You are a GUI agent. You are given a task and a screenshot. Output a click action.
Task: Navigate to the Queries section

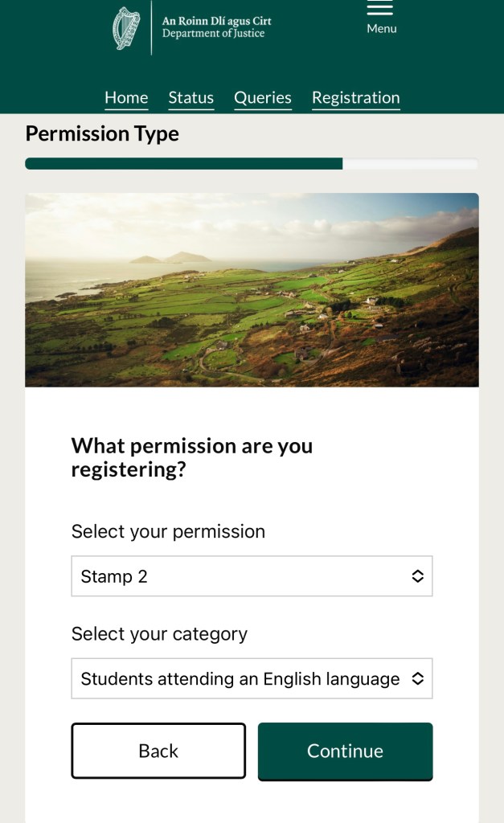263,98
